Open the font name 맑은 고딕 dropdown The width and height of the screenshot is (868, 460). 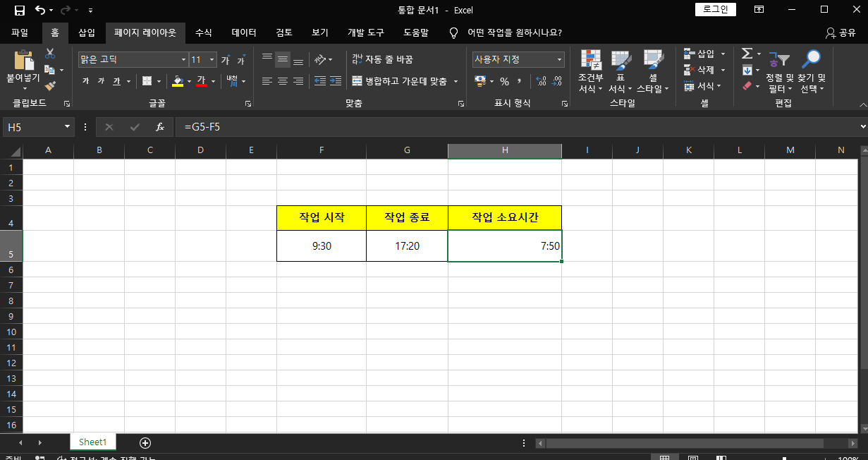click(x=184, y=60)
